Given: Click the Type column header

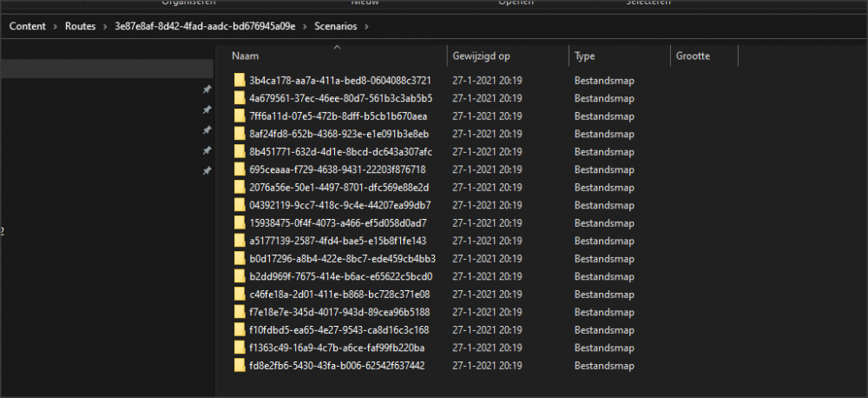Looking at the screenshot, I should [x=585, y=56].
